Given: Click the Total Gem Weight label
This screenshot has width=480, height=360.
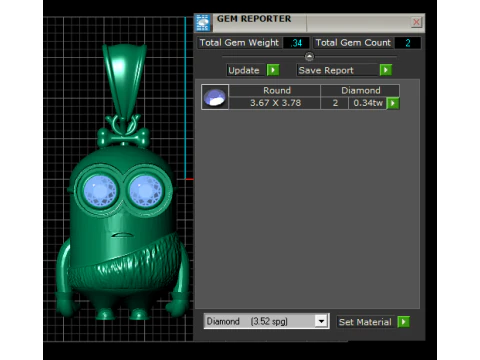Looking at the screenshot, I should coord(239,43).
